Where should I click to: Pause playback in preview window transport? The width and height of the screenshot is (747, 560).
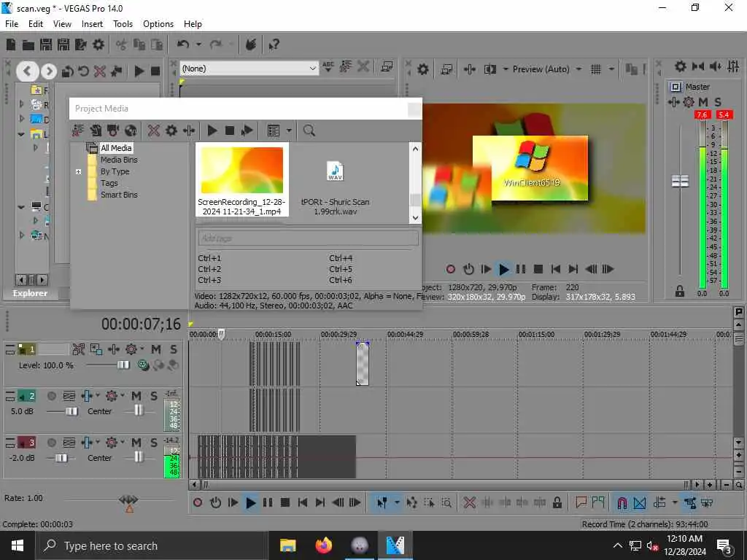521,269
